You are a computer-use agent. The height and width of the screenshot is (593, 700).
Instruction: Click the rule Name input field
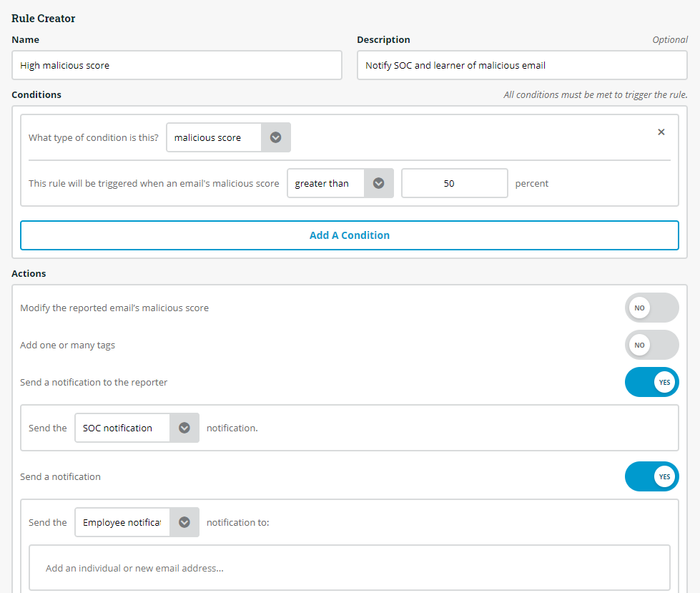(177, 66)
